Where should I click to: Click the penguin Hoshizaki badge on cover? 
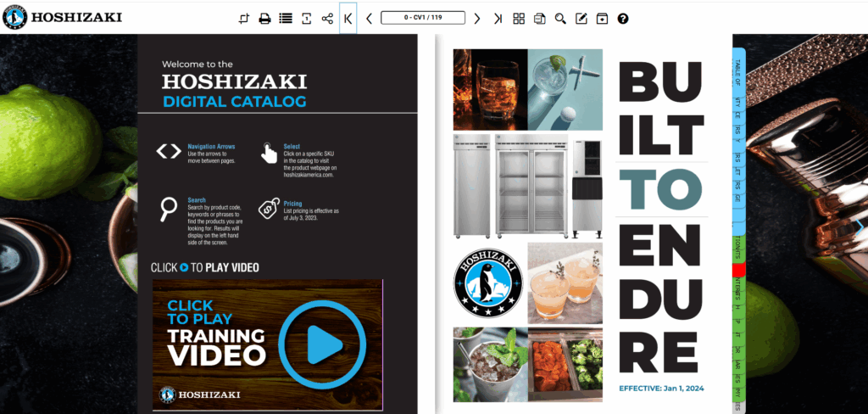point(487,283)
